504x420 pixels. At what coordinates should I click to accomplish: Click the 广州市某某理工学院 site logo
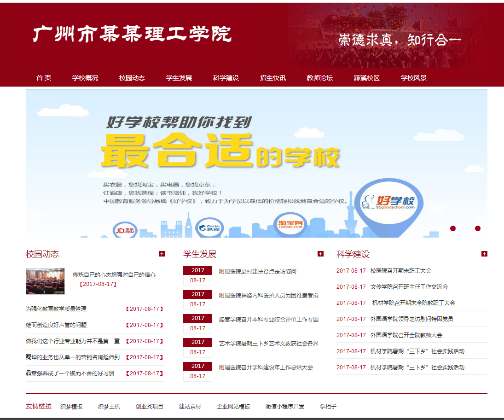click(x=132, y=35)
